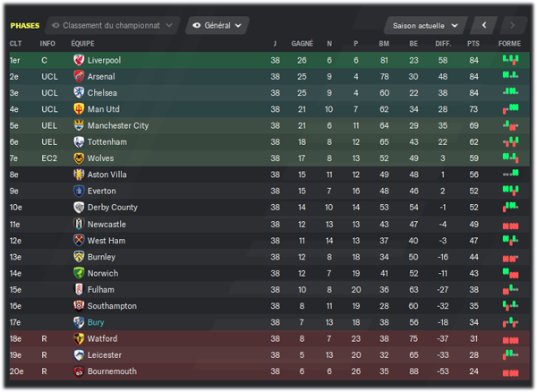
Task: Open the Saison actuelle dropdown
Action: pyautogui.click(x=425, y=26)
